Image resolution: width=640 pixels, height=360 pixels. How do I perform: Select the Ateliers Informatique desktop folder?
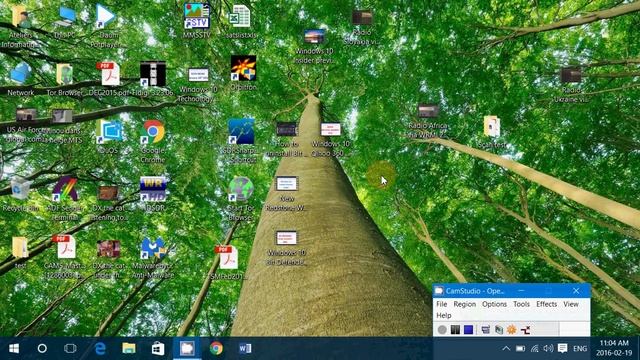click(x=20, y=26)
